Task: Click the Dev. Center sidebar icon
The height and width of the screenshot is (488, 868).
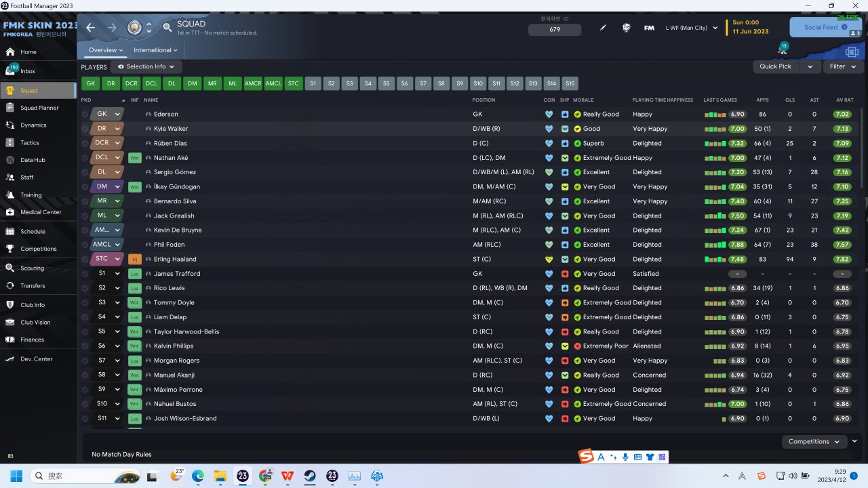Action: (x=10, y=359)
